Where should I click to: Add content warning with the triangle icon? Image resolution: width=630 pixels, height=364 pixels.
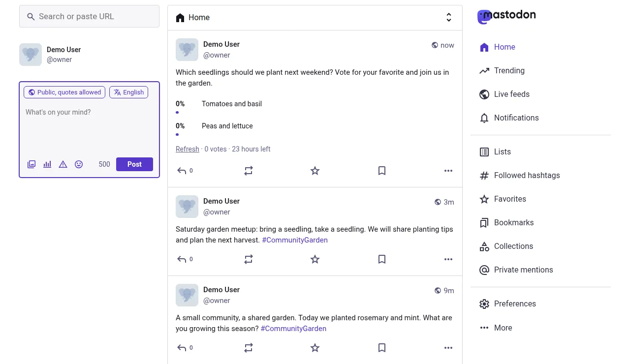(63, 164)
